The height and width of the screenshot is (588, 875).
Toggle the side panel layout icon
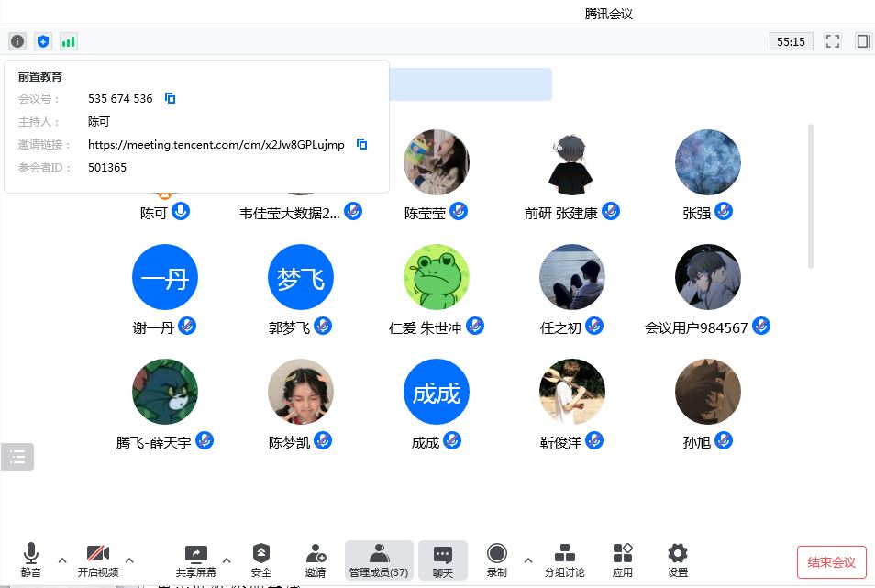(863, 41)
